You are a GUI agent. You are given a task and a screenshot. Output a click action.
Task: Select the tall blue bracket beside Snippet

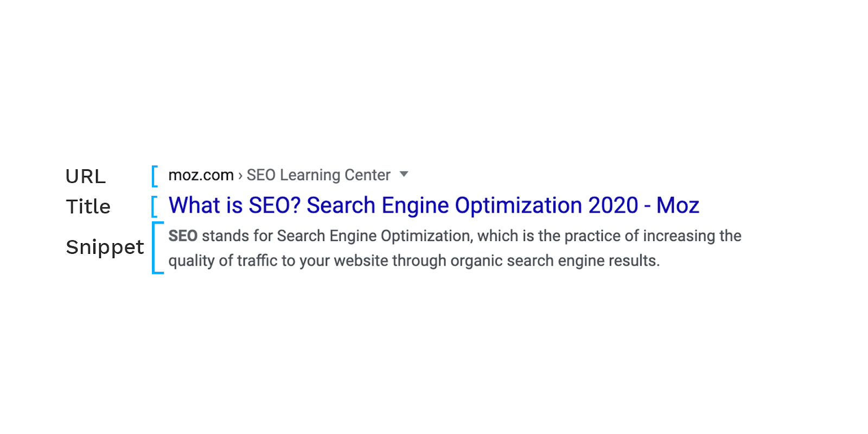157,248
